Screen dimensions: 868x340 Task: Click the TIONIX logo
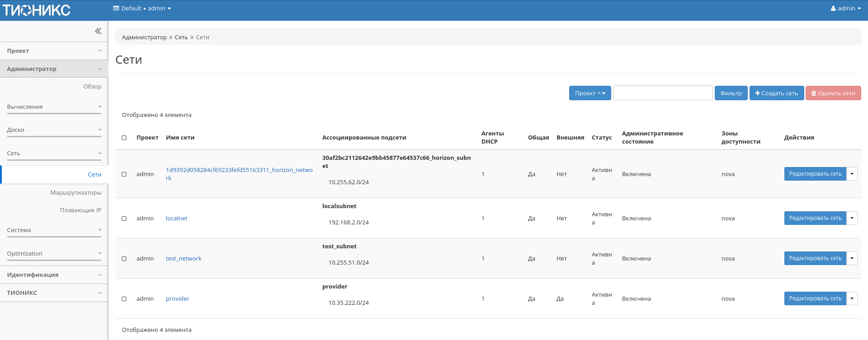point(37,10)
